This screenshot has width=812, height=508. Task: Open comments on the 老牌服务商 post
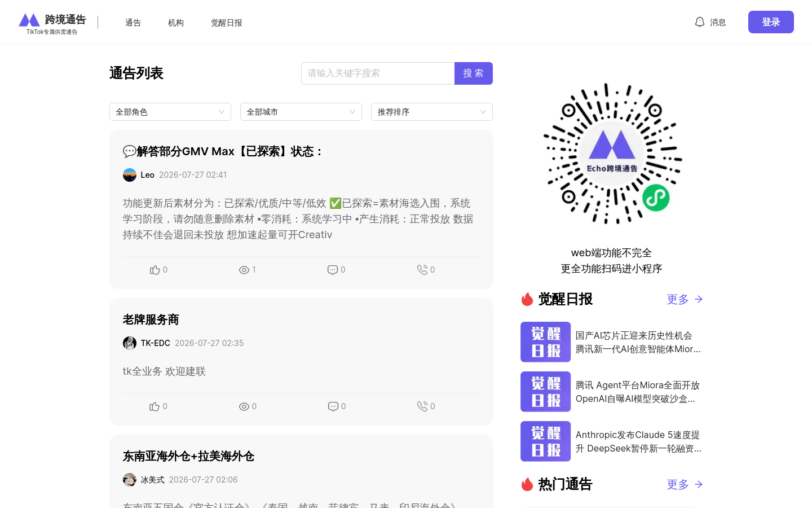coord(333,406)
